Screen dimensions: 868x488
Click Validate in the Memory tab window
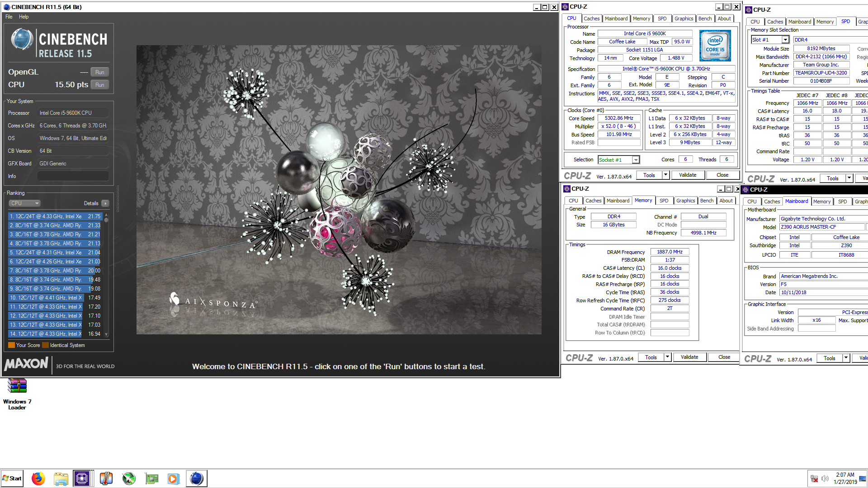[689, 357]
